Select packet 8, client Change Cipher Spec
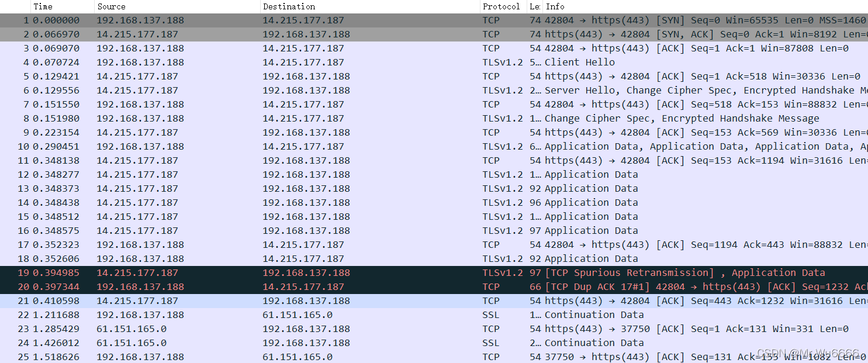The height and width of the screenshot is (363, 868). pos(351,119)
